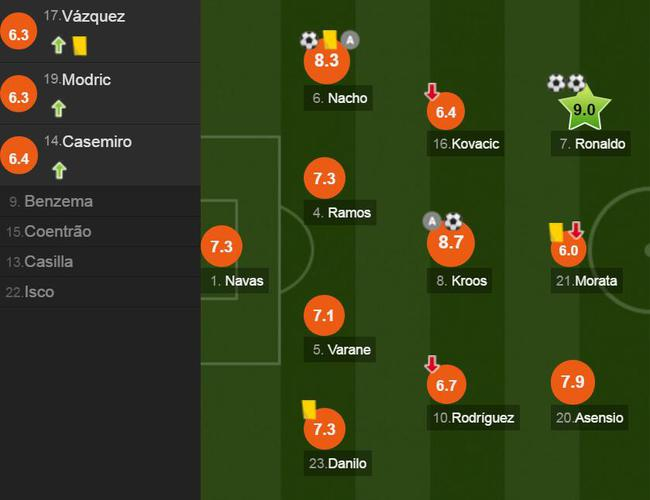Open 4. Ramos player name label

341,212
